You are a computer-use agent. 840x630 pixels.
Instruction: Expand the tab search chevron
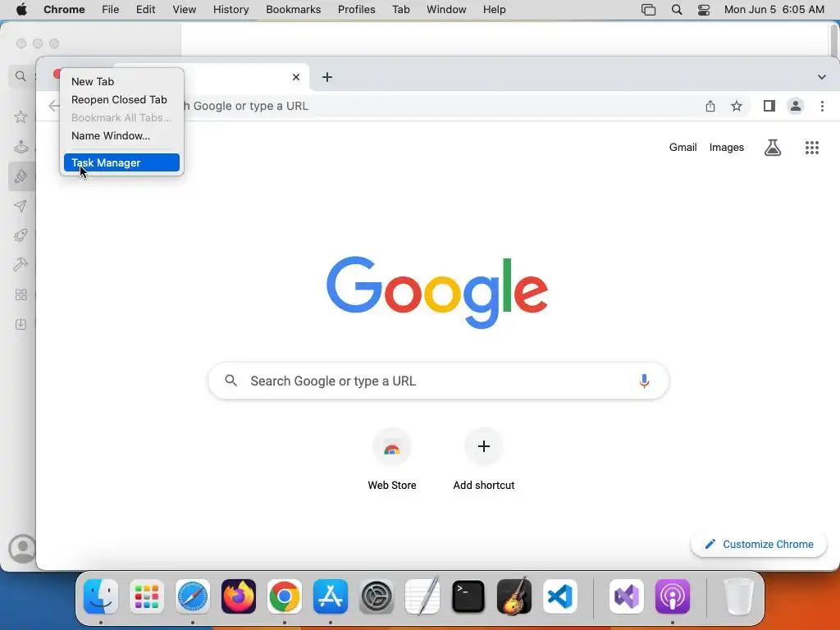pos(821,77)
